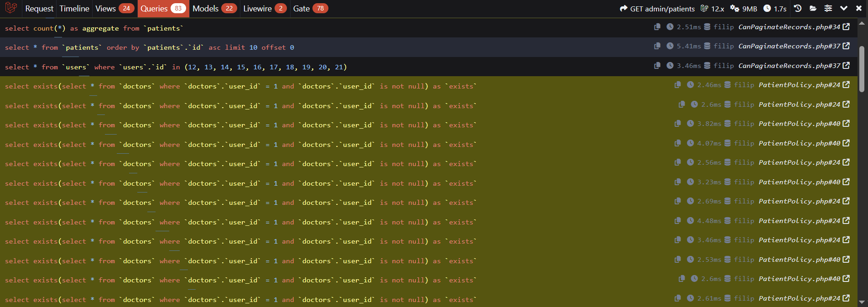Open editor icon on the 2.46ms row
This screenshot has width=868, height=307.
pyautogui.click(x=847, y=85)
